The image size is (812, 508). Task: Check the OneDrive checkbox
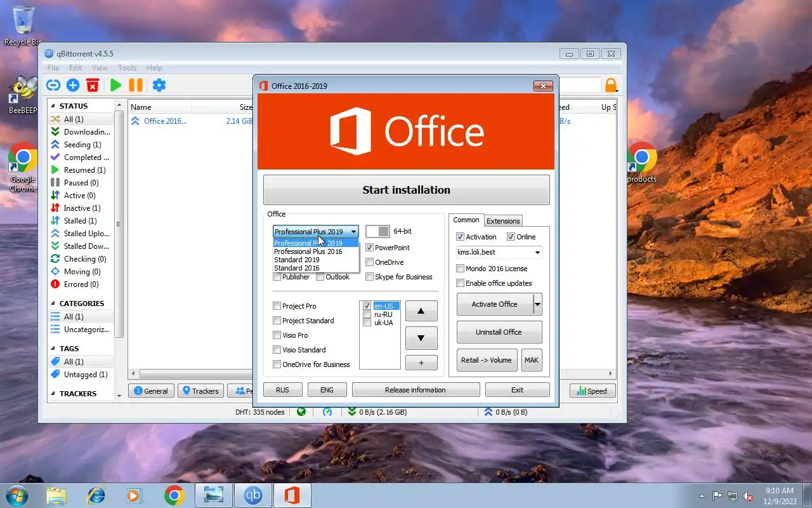[x=370, y=262]
